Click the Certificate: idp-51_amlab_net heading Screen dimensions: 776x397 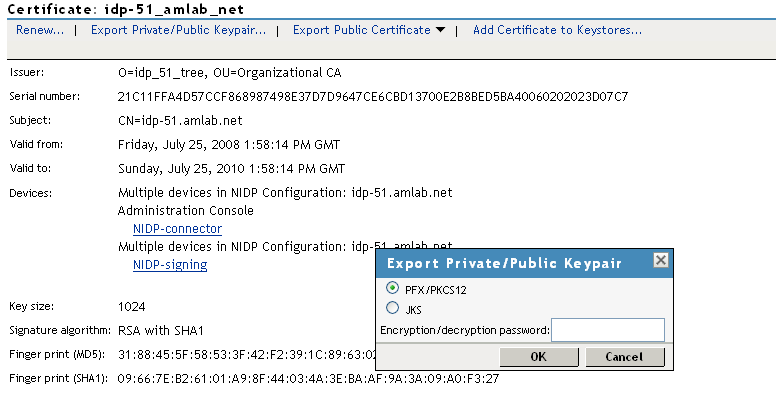click(126, 9)
